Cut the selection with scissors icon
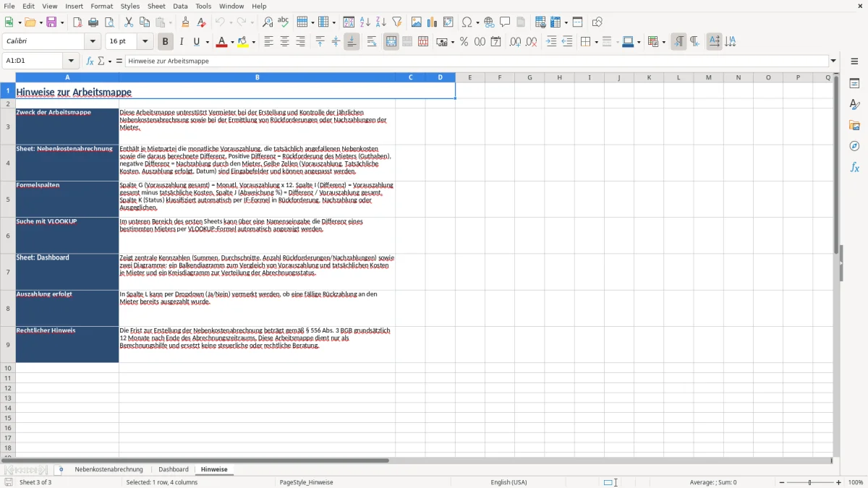 [129, 22]
